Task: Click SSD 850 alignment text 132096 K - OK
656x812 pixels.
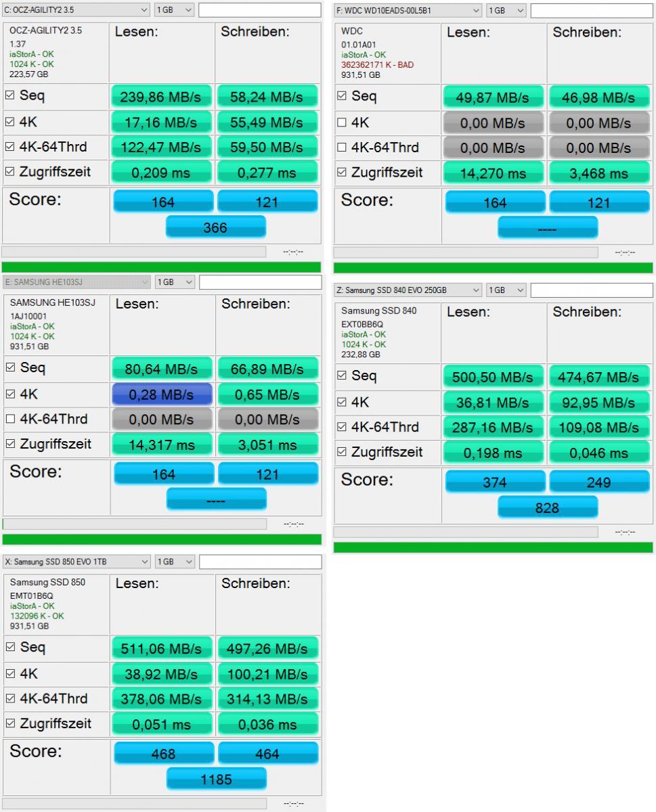Action: [37, 616]
